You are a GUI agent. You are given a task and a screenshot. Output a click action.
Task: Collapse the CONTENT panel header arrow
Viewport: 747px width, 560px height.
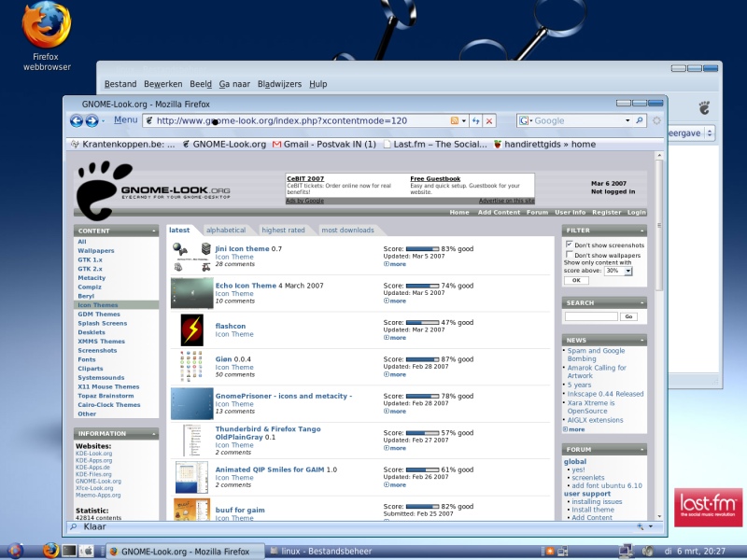[153, 231]
